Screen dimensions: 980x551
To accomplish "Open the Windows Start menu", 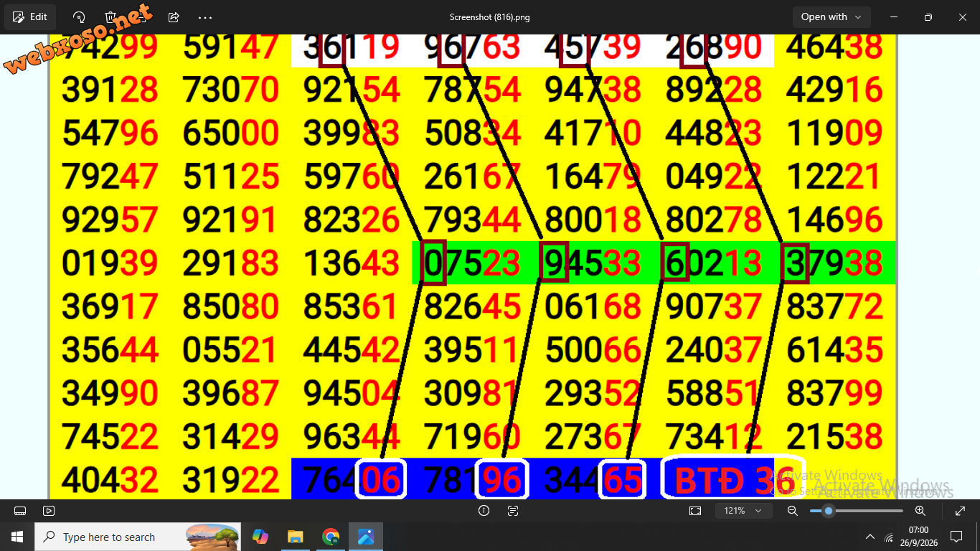I will (x=17, y=537).
